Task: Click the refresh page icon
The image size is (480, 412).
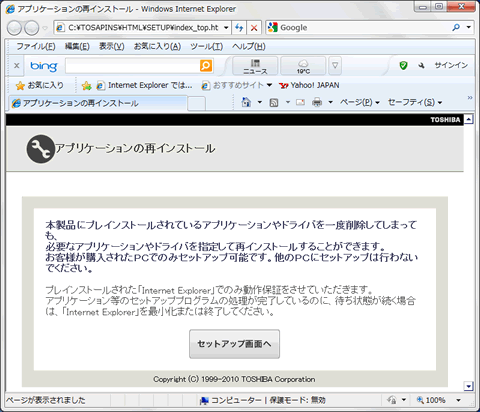Action: click(239, 28)
